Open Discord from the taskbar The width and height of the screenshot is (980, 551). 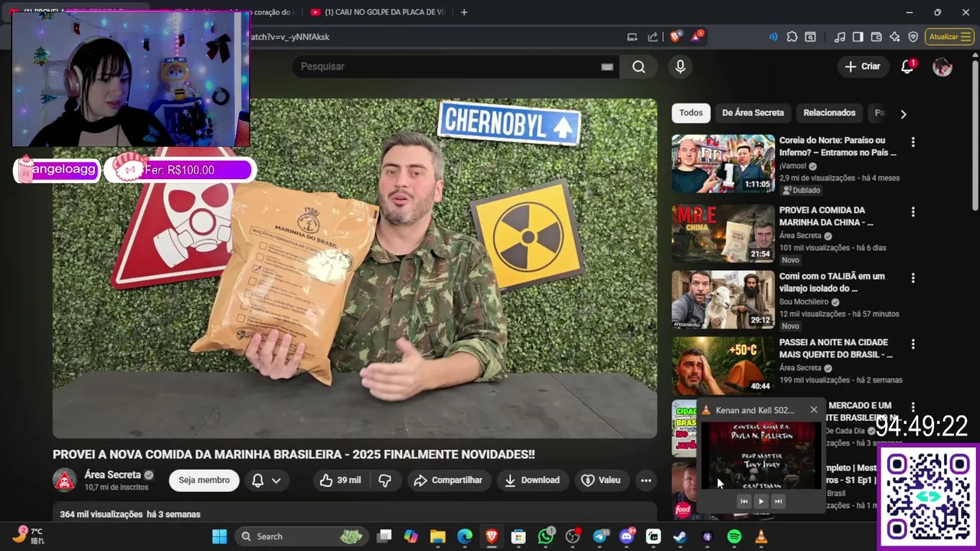point(626,536)
